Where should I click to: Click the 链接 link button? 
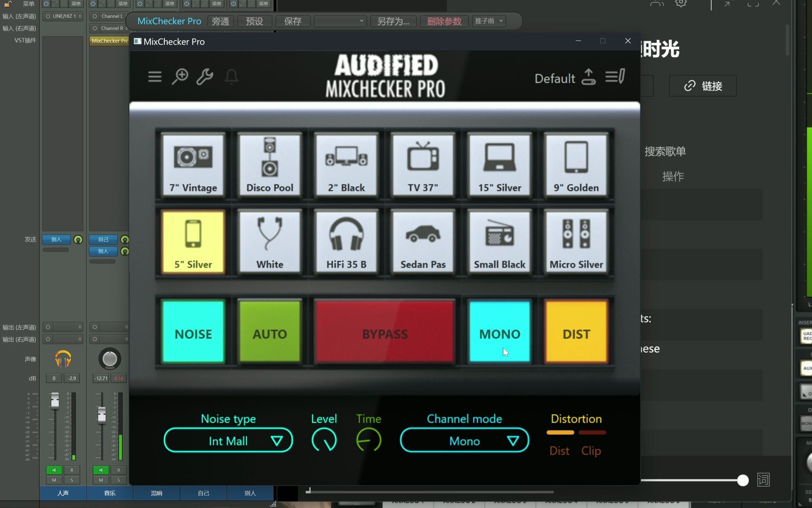[703, 86]
